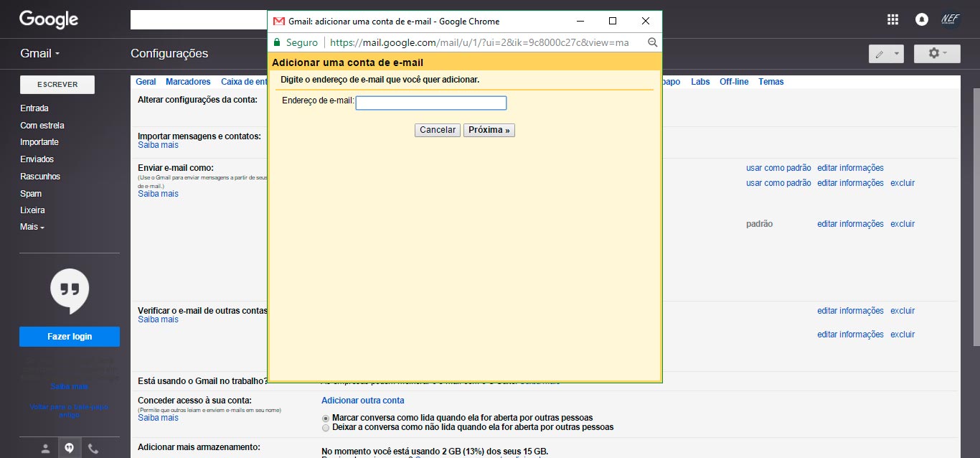Open the settings gear dropdown
Image resolution: width=980 pixels, height=458 pixels.
point(937,54)
